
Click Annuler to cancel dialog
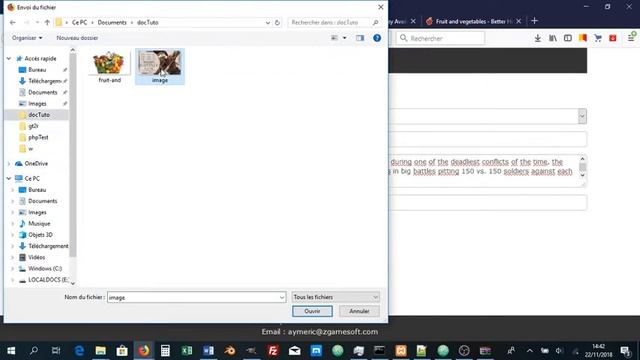point(359,311)
